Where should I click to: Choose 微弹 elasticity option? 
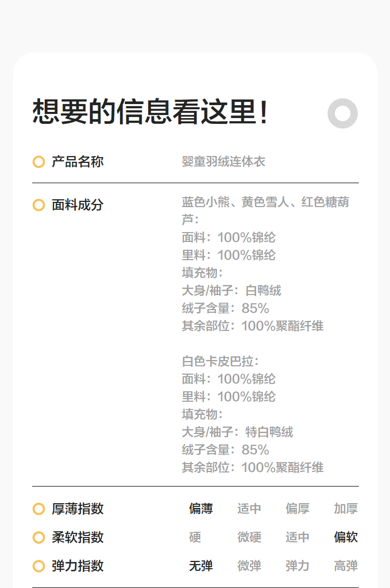coord(249,566)
